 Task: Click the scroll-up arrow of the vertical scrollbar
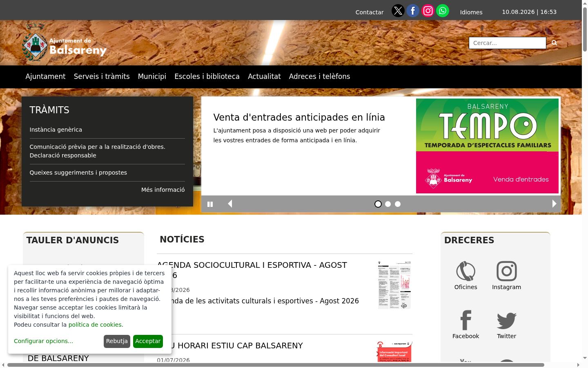pos(585,3)
